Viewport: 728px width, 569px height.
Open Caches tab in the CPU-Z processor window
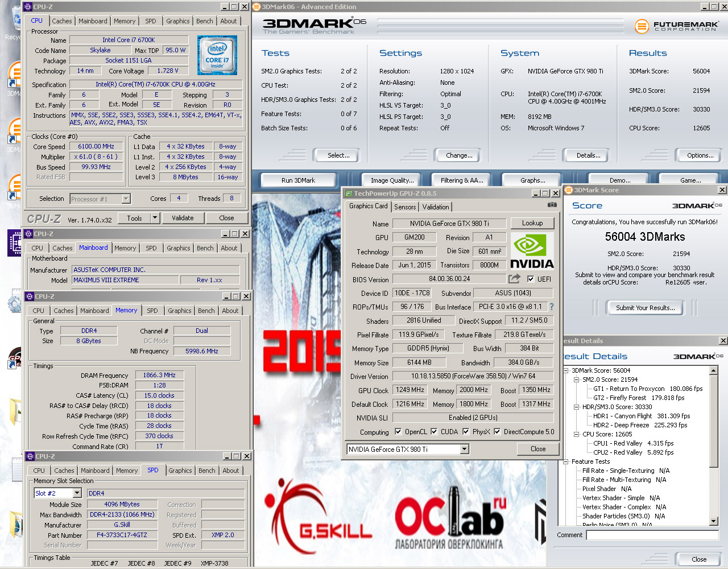tap(62, 21)
